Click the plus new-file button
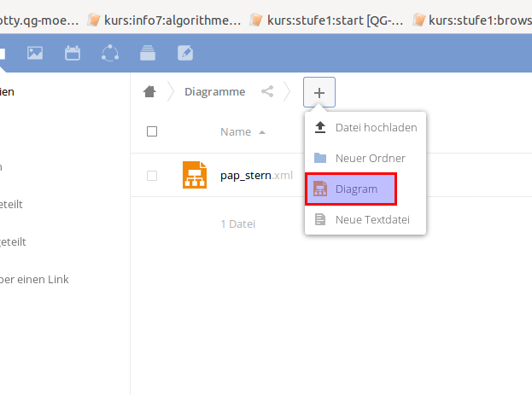This screenshot has height=395, width=532. pyautogui.click(x=319, y=92)
